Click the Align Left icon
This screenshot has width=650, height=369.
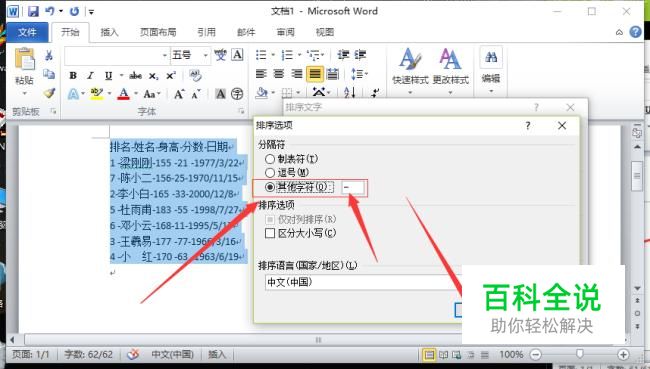click(x=261, y=74)
